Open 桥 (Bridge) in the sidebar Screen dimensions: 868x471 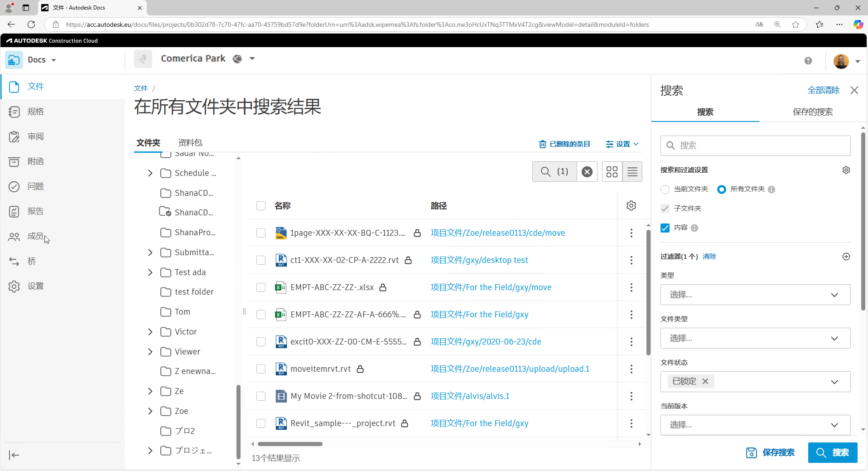point(32,261)
